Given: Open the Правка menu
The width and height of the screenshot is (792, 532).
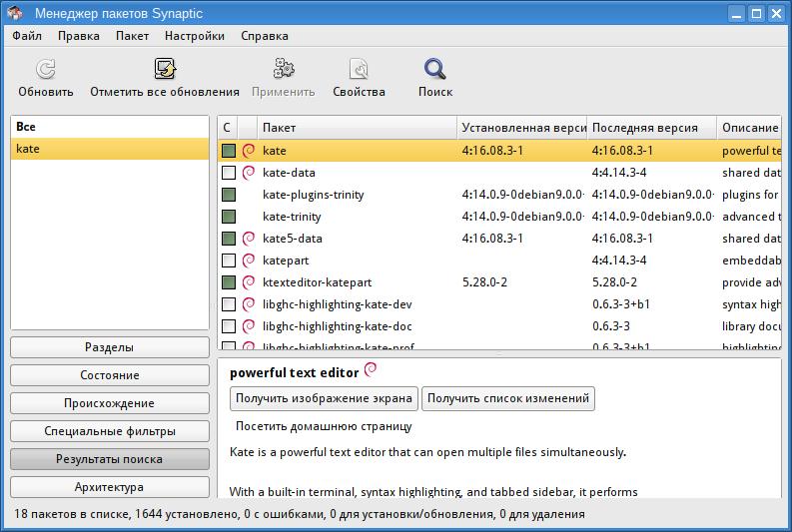Looking at the screenshot, I should tap(78, 36).
